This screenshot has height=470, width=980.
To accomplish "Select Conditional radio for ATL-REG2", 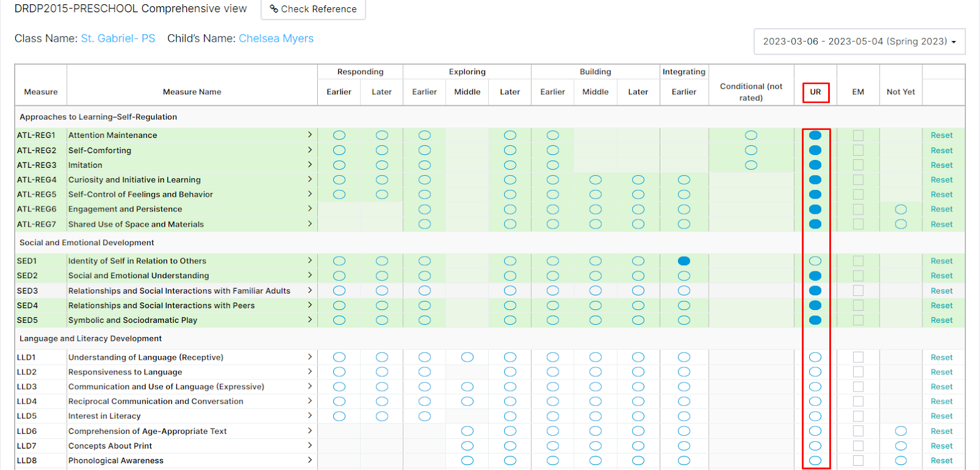I will pos(752,150).
